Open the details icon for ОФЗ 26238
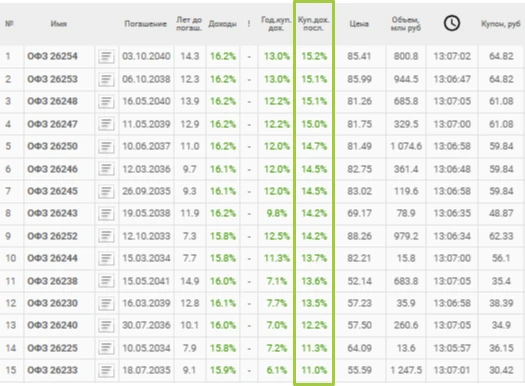The width and height of the screenshot is (525, 386). (x=106, y=281)
